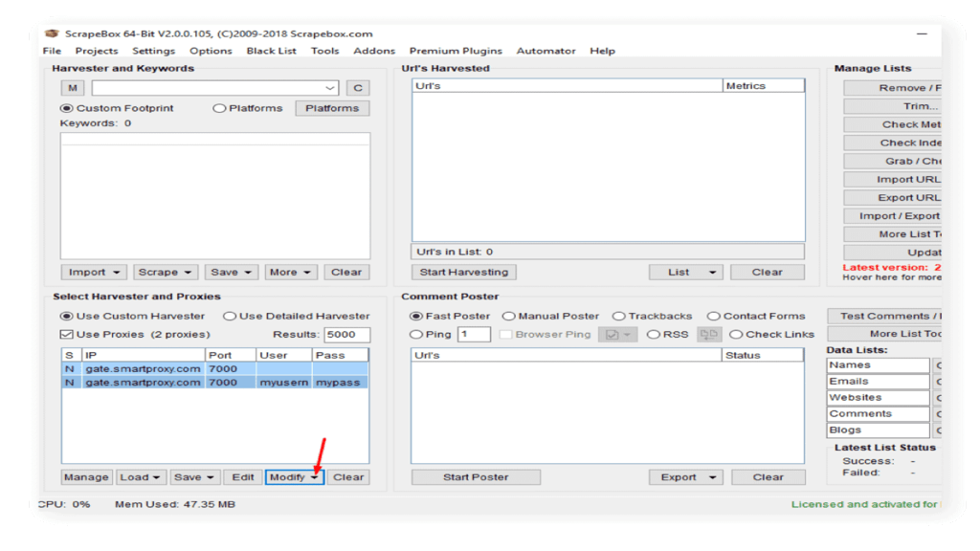Open the Help menu
This screenshot has height=551, width=980.
[x=603, y=51]
